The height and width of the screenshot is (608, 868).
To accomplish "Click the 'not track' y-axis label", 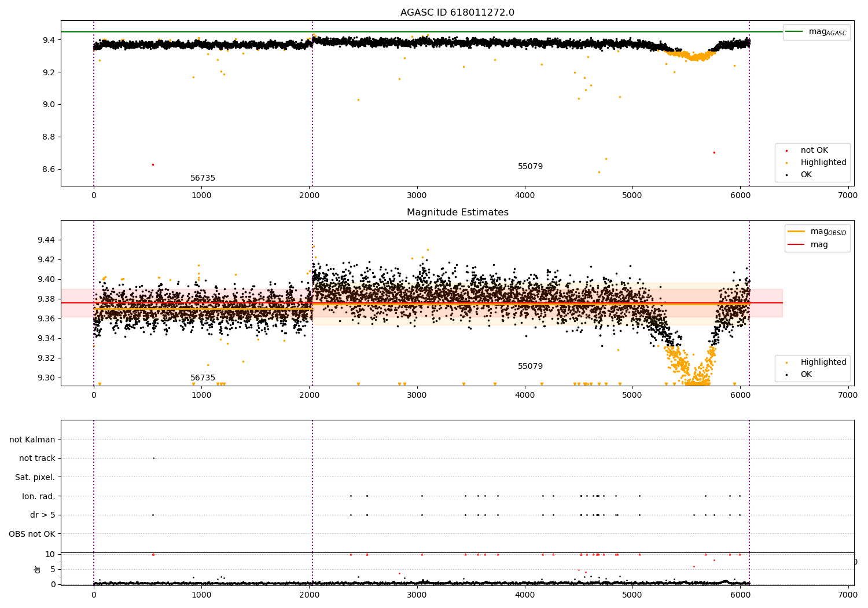I will tap(37, 459).
